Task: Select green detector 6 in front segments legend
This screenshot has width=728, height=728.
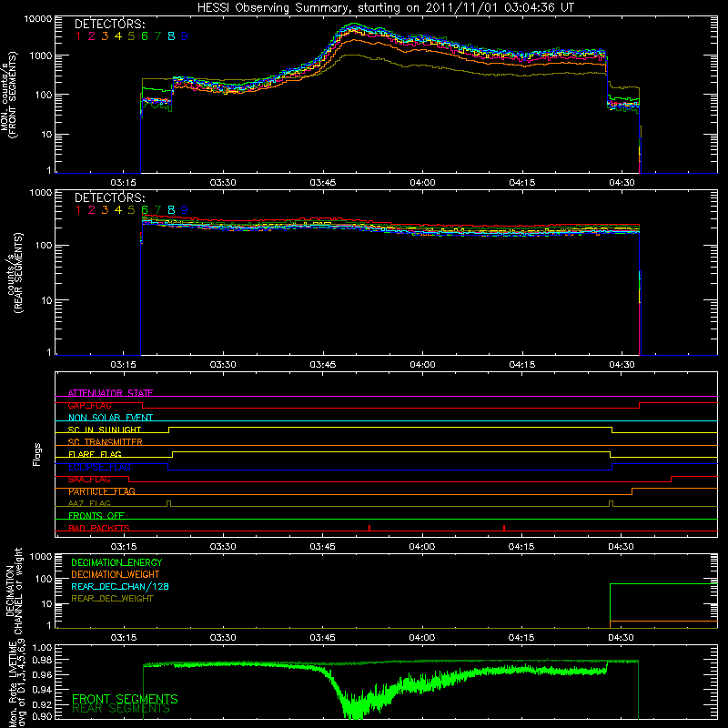Action: click(145, 36)
